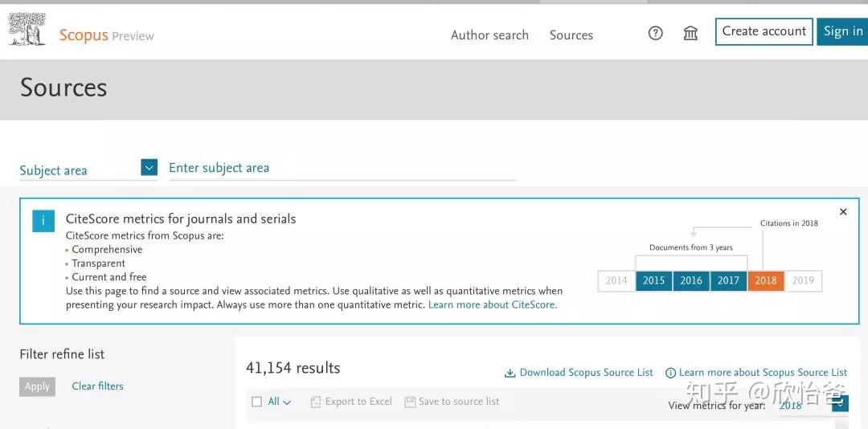868x429 pixels.
Task: Open Learn more about CiteScore link
Action: (492, 305)
